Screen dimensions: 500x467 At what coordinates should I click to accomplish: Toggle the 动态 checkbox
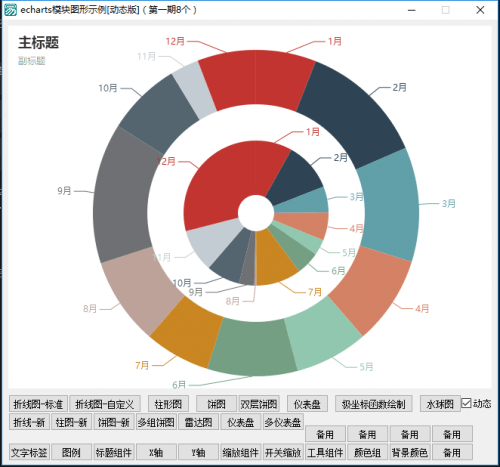(x=466, y=403)
